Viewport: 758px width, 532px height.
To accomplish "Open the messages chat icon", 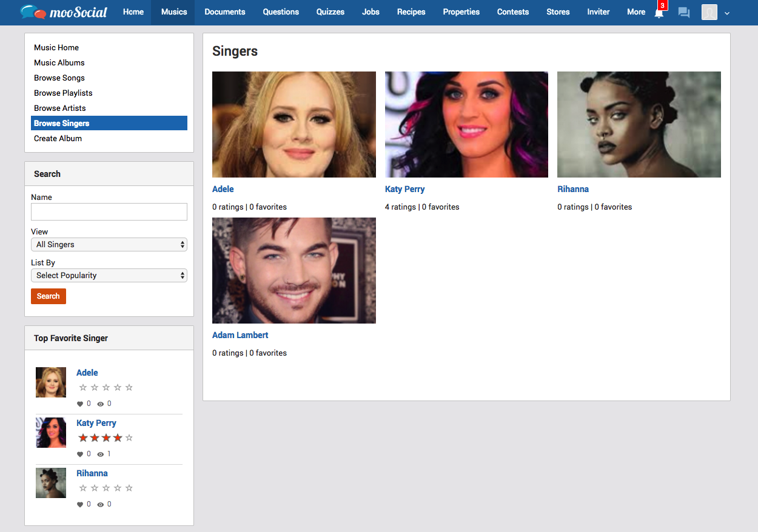I will point(684,12).
